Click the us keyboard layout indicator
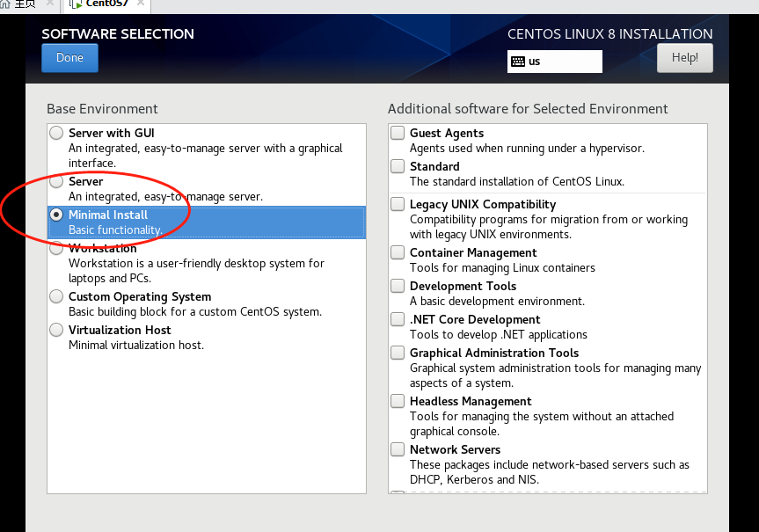Image resolution: width=759 pixels, height=532 pixels. 555,62
